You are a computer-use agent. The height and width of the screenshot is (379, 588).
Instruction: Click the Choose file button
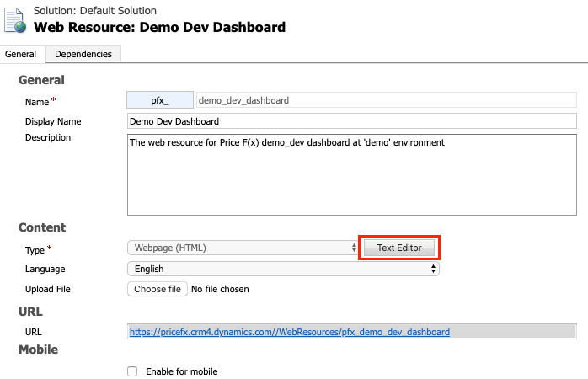158,289
